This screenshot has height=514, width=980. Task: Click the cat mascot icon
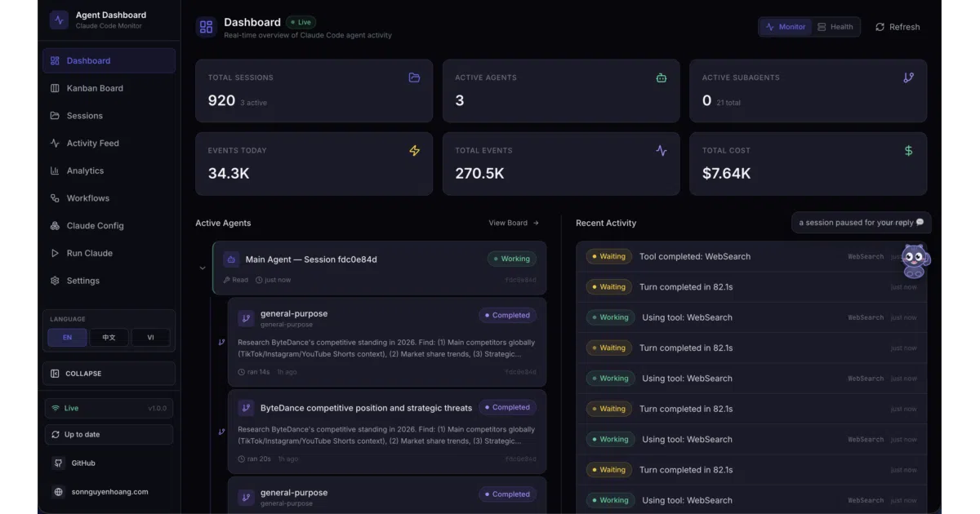click(915, 261)
